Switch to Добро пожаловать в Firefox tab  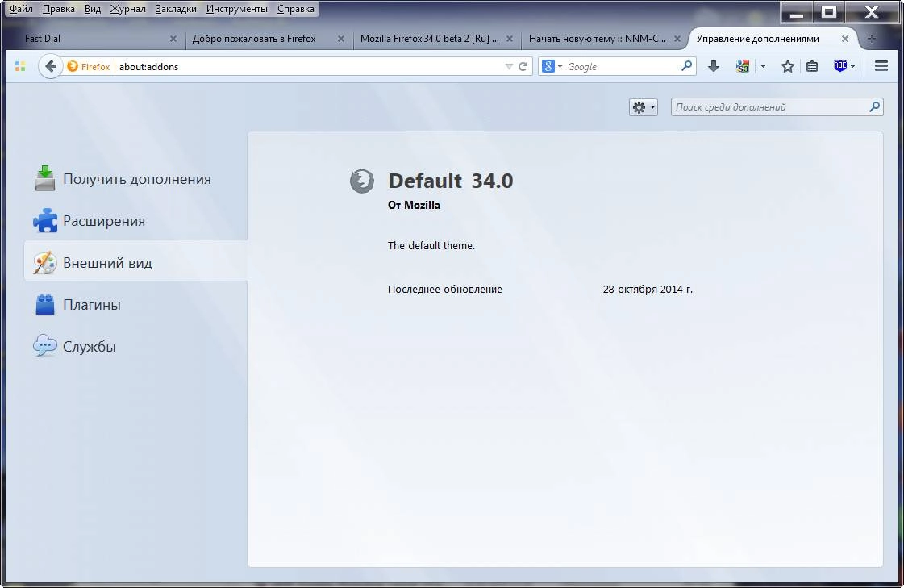pos(268,39)
